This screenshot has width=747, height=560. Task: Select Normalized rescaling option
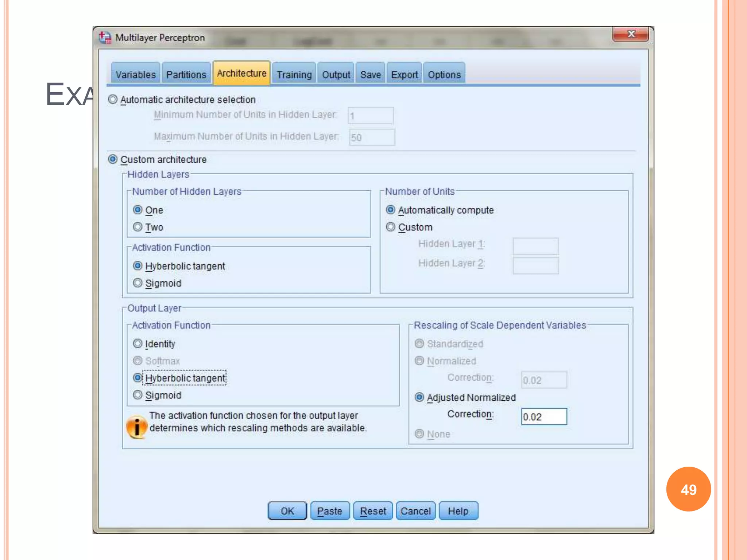419,361
